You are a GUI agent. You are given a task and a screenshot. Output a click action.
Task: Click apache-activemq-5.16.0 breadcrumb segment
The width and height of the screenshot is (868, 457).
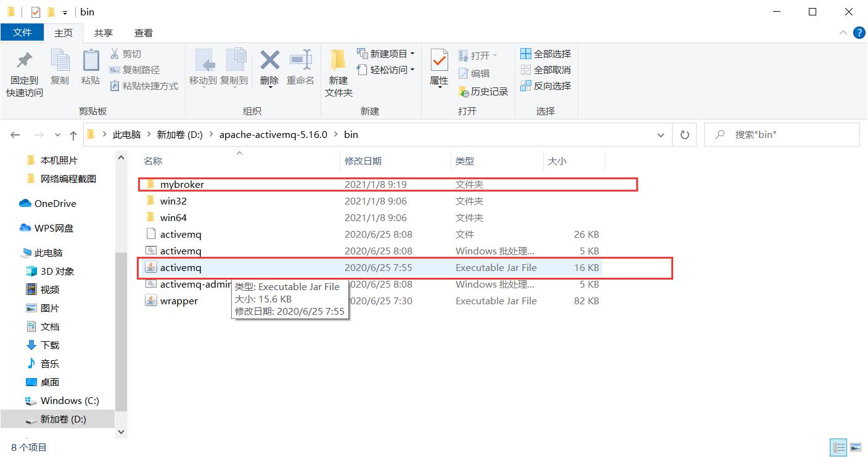point(273,135)
